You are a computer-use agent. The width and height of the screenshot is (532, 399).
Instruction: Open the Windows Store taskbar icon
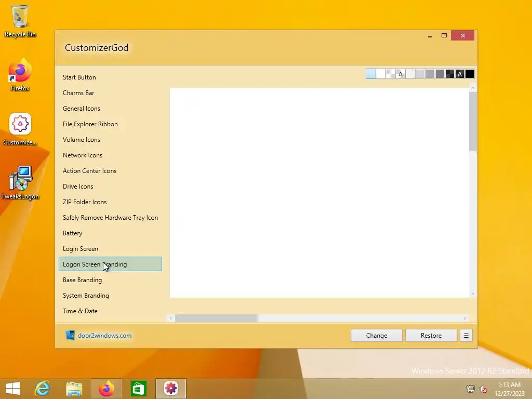pos(138,389)
